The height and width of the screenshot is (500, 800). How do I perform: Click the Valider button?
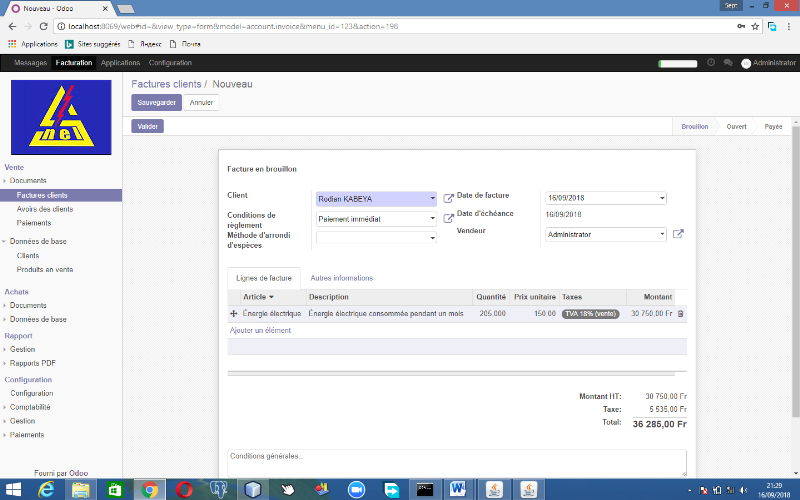point(147,127)
